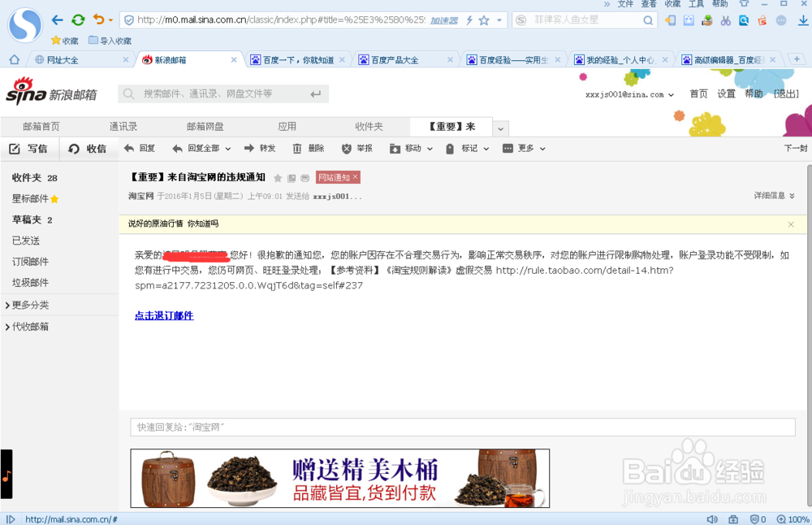This screenshot has height=525, width=812.
Task: Open the 回复全部 dropdown arrow
Action: (x=228, y=149)
